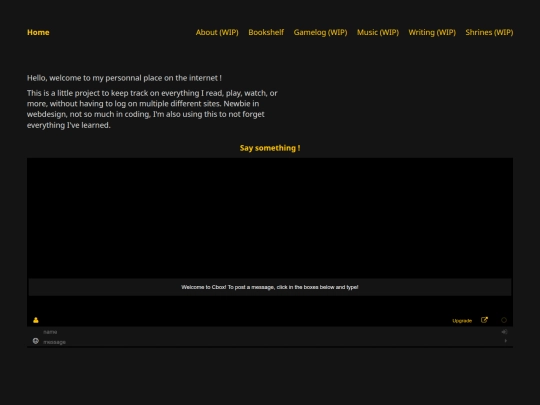540x405 pixels.
Task: Click the 'Hello, welcome to my personnal place' text
Action: click(124, 78)
